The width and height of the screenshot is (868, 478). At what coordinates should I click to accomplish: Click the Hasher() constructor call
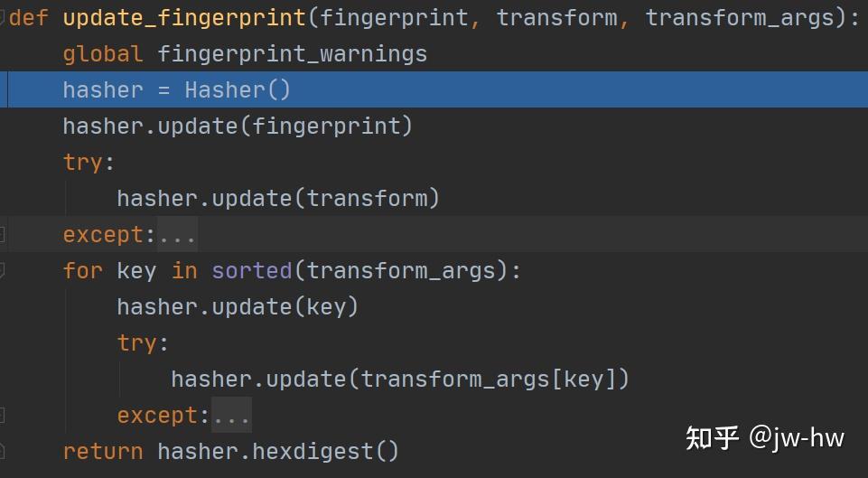[238, 90]
